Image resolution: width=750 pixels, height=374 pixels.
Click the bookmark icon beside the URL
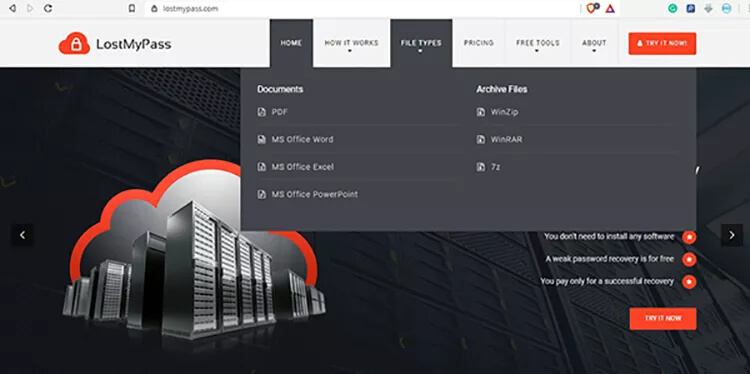pyautogui.click(x=132, y=8)
